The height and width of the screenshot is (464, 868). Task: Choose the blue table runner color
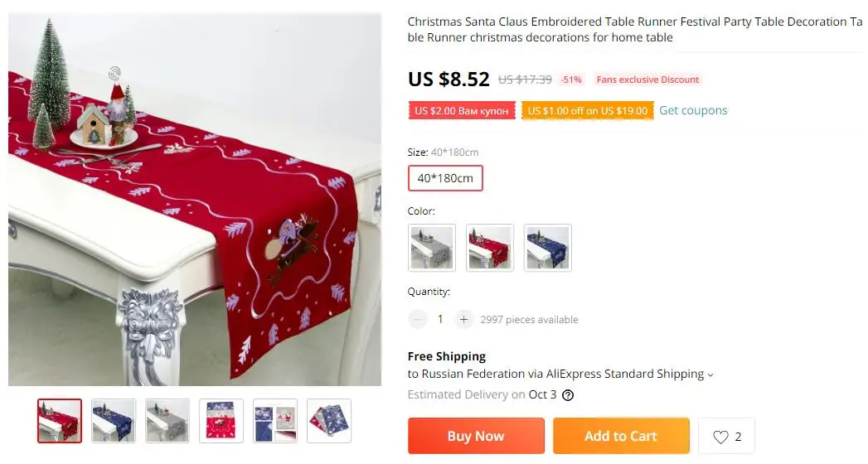tap(547, 248)
